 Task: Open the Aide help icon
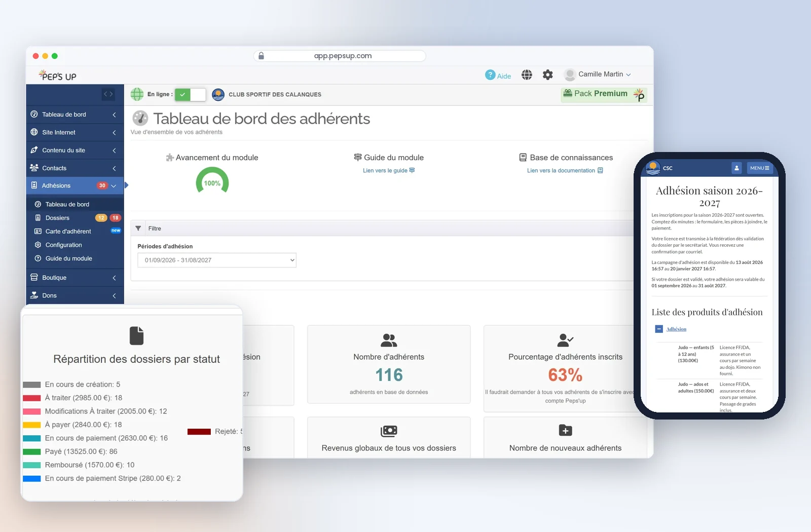[x=490, y=75]
